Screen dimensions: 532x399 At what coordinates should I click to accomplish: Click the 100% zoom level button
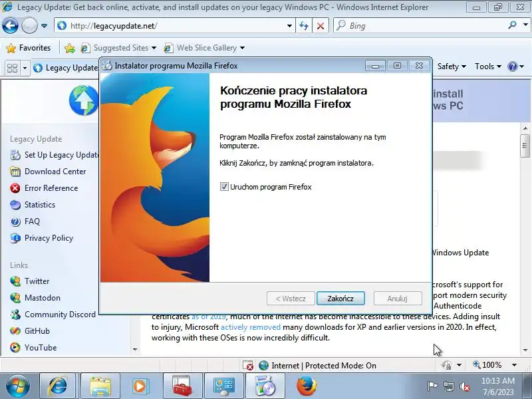(487, 365)
